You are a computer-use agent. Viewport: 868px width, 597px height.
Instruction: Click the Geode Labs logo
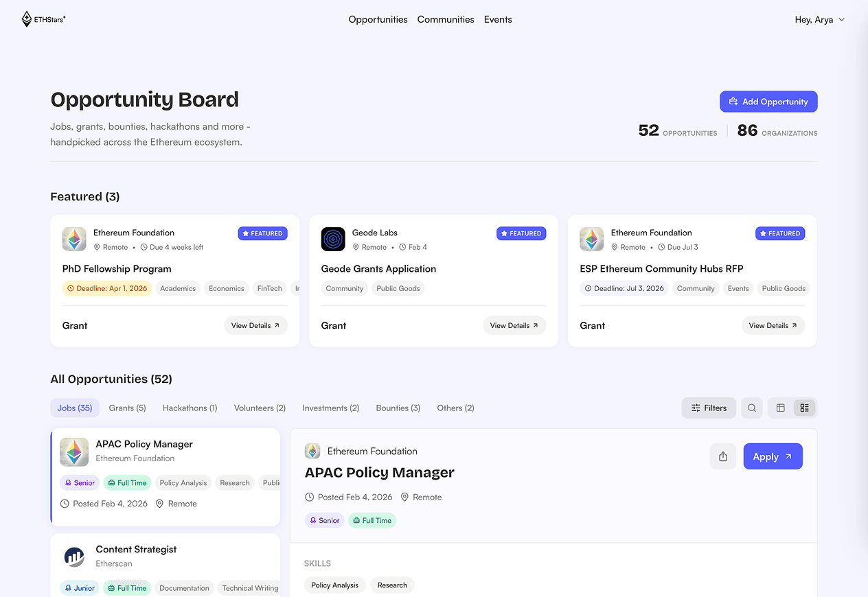tap(333, 239)
